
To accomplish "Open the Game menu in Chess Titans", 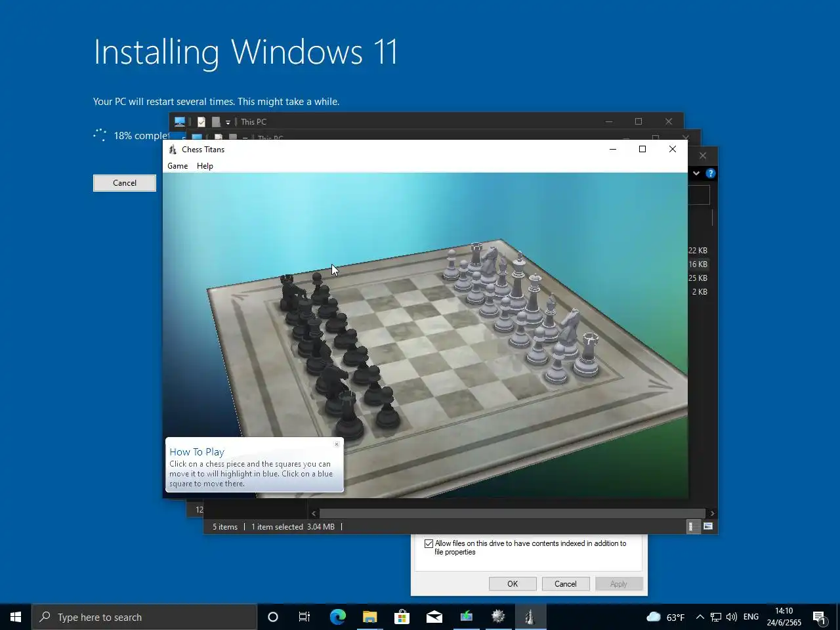I will pyautogui.click(x=177, y=166).
